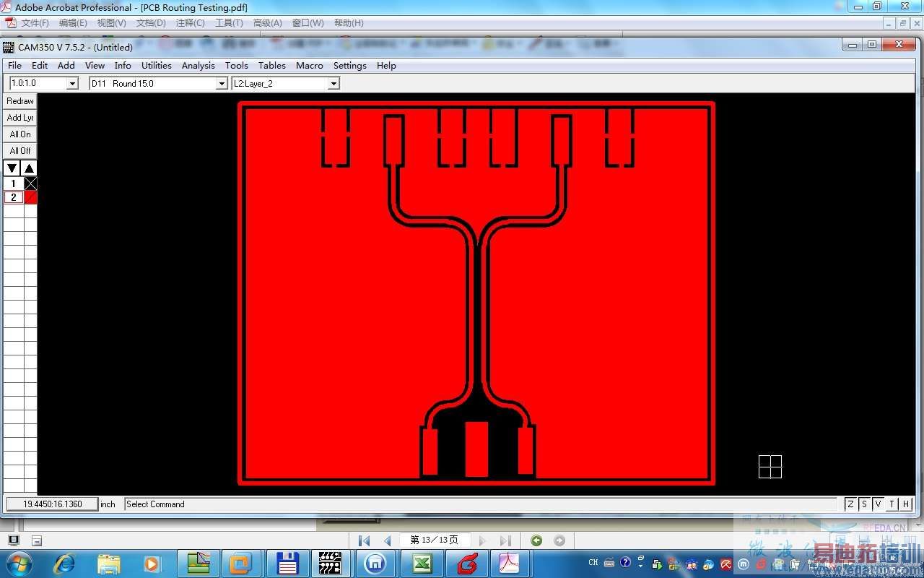
Task: Open Internet Explorer from the taskbar
Action: coord(64,563)
